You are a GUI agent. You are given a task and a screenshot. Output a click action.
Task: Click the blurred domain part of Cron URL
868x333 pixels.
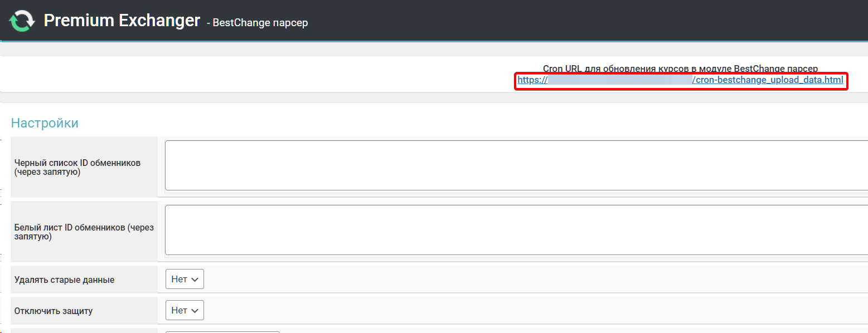coord(619,80)
